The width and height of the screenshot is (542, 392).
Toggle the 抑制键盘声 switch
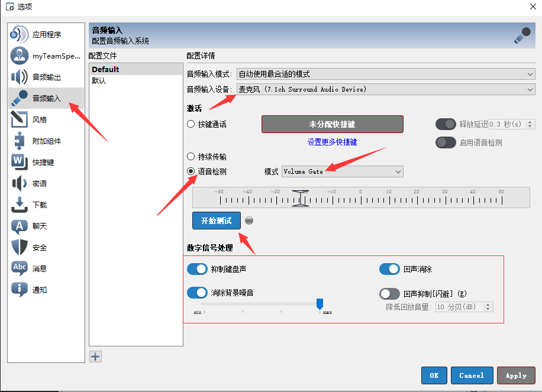tap(197, 269)
